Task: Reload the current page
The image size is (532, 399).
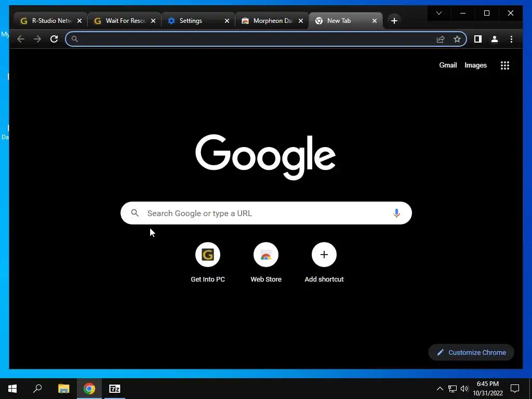Action: point(54,39)
